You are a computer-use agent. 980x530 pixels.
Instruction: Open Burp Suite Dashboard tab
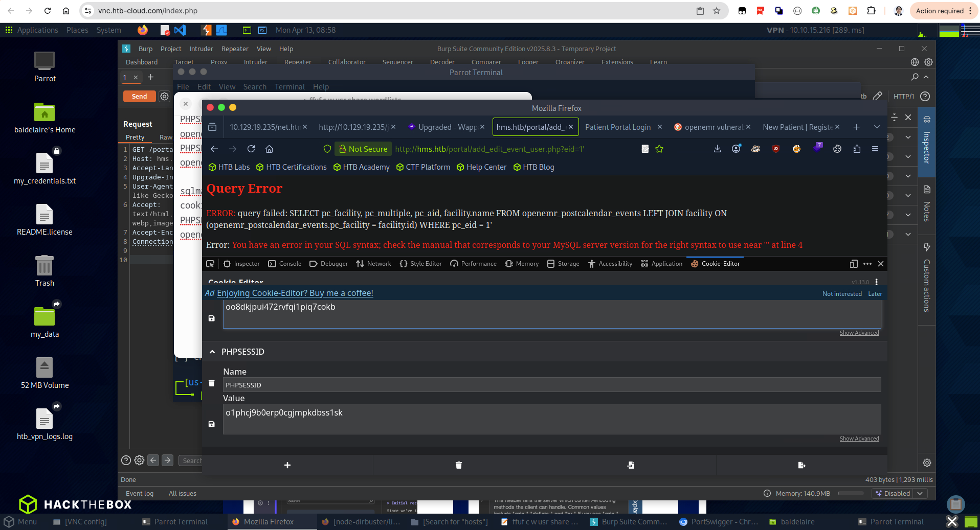pos(142,62)
